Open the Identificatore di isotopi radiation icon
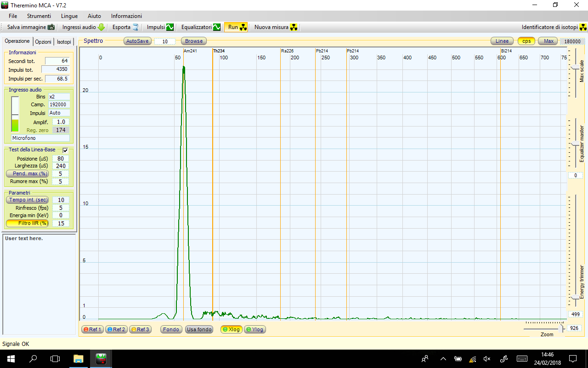Screen dimensions: 588x368 click(582, 27)
